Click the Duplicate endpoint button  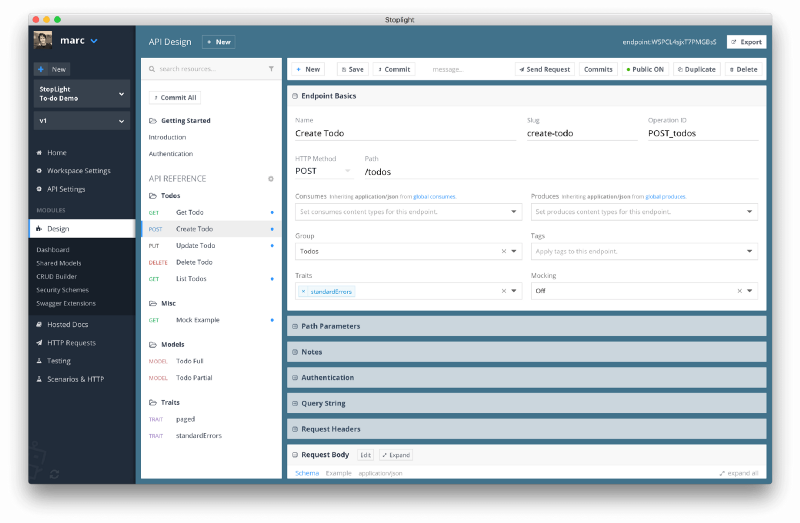(697, 69)
